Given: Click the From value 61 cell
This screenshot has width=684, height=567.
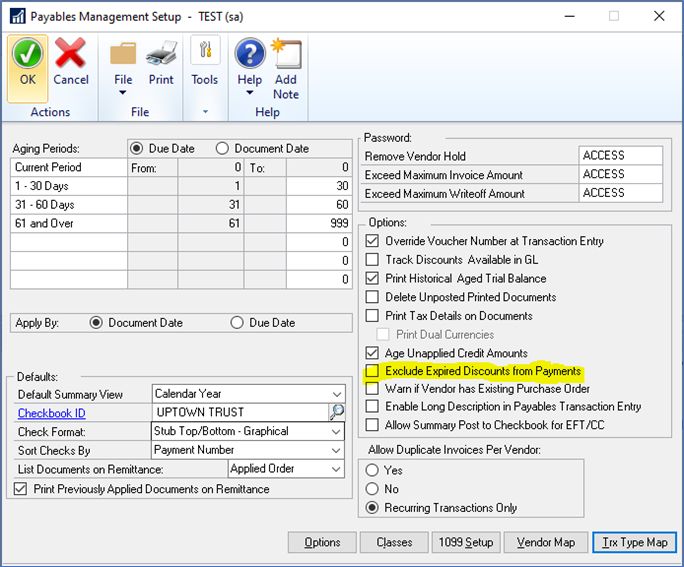Looking at the screenshot, I should pos(210,223).
